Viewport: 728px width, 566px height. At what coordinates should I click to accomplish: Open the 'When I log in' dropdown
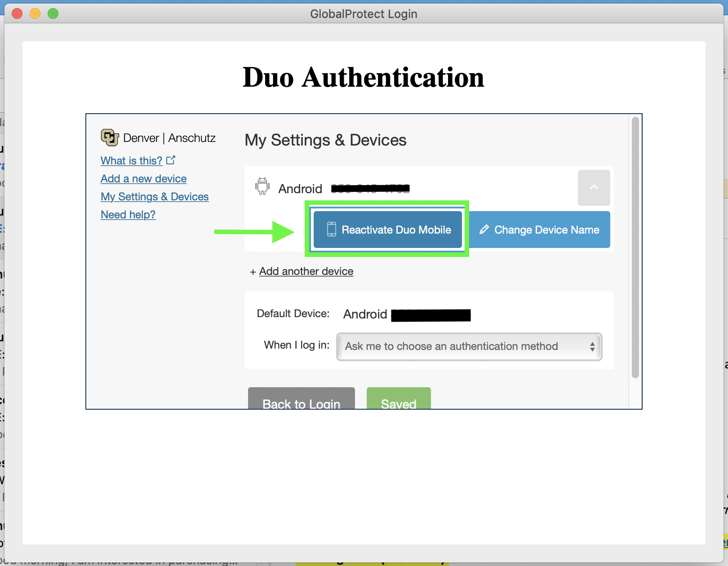point(469,346)
